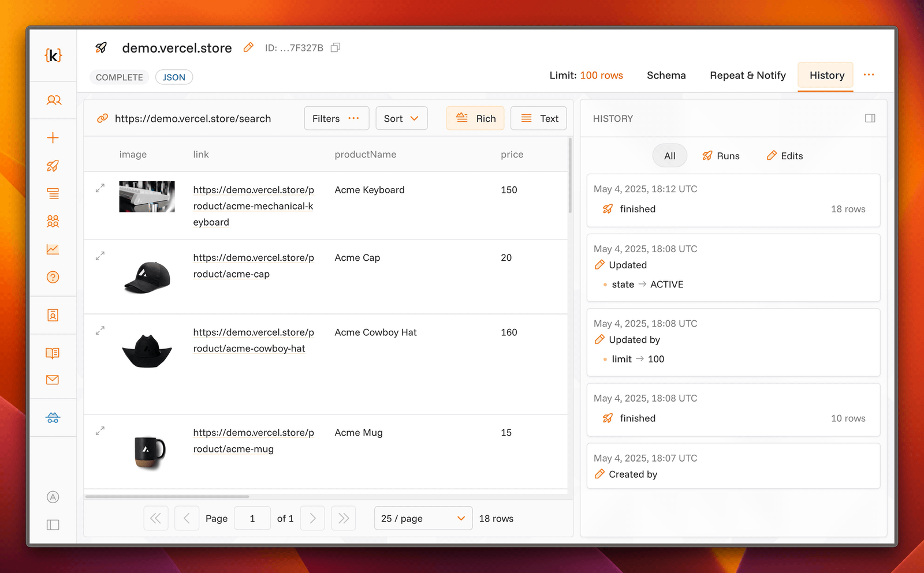Click the plus icon in sidebar
Viewport: 924px width, 573px height.
[x=53, y=138]
